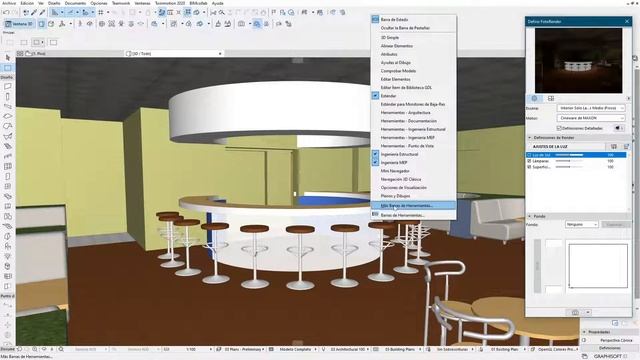Click the zoom magnifier in bottom status bar
640x360 pixels.
tap(61, 349)
